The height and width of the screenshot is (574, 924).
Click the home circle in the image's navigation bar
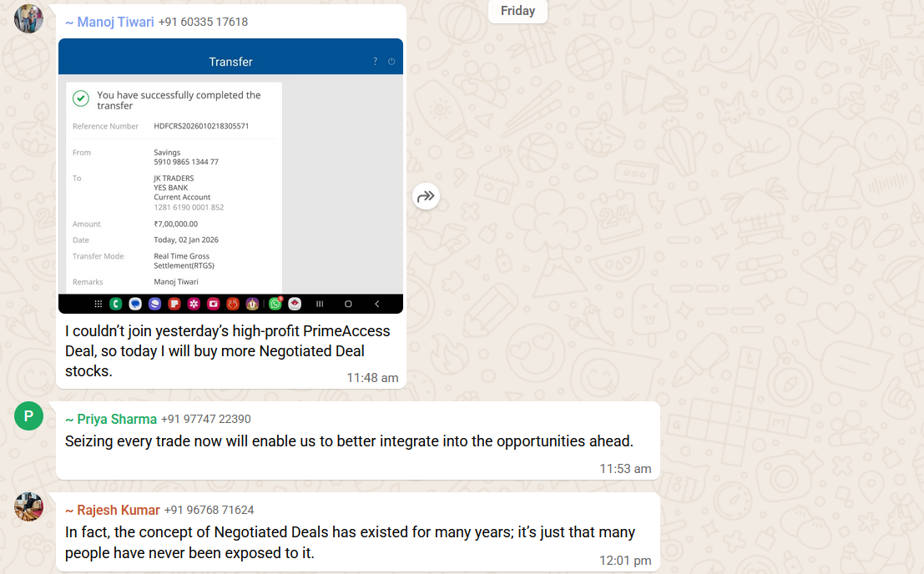coord(348,304)
